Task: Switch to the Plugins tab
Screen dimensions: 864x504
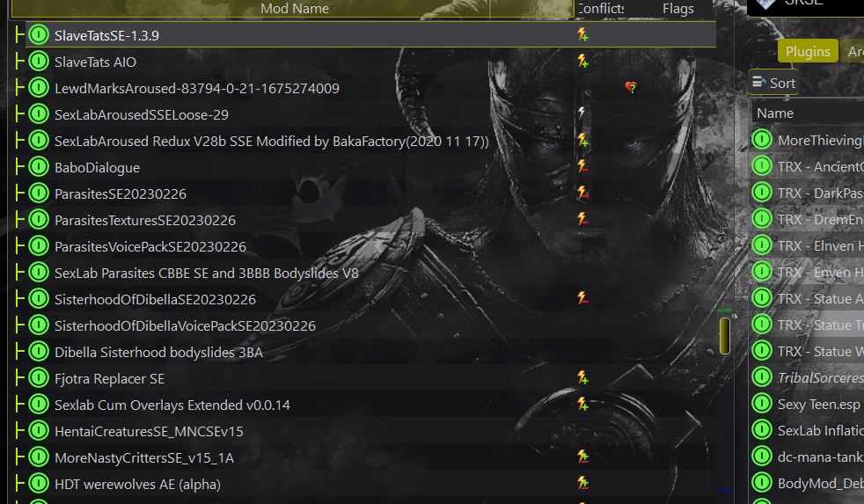Action: (808, 51)
